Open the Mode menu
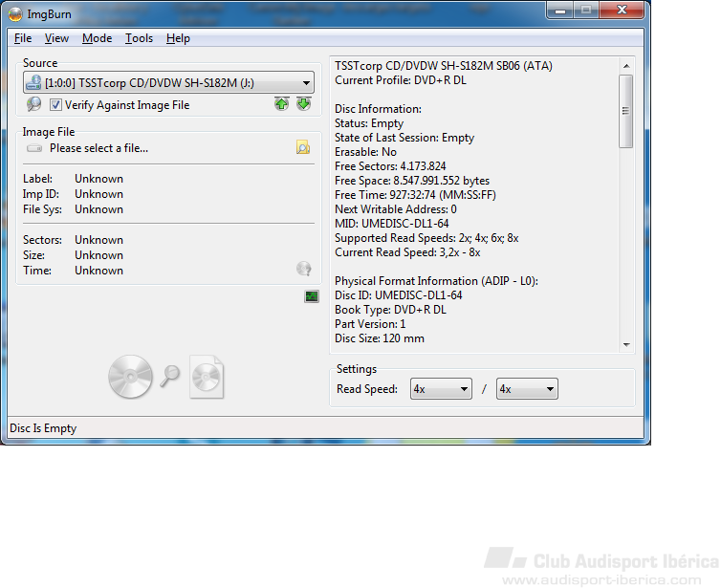This screenshot has height=588, width=721. click(97, 38)
